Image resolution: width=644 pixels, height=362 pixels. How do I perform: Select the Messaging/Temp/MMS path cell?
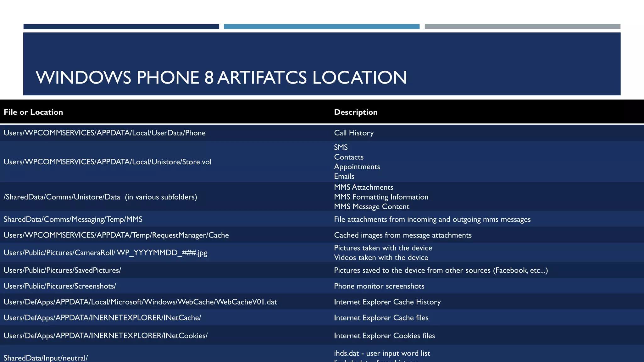pyautogui.click(x=73, y=219)
